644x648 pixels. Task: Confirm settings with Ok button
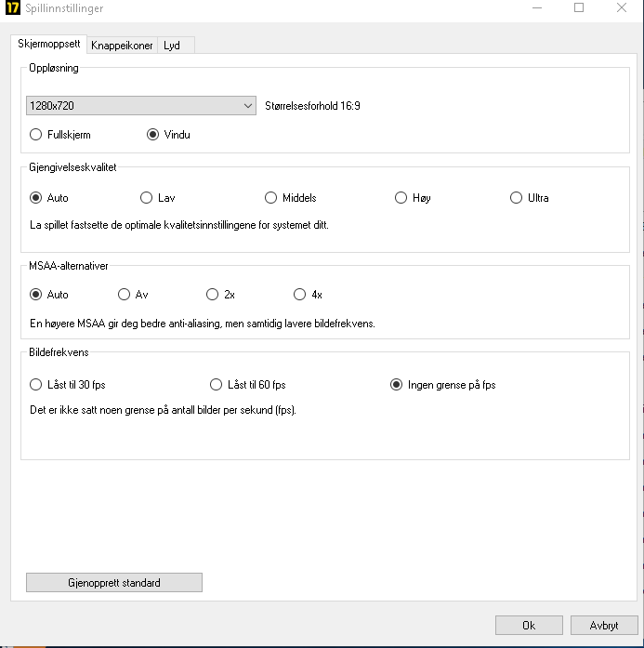pos(529,626)
